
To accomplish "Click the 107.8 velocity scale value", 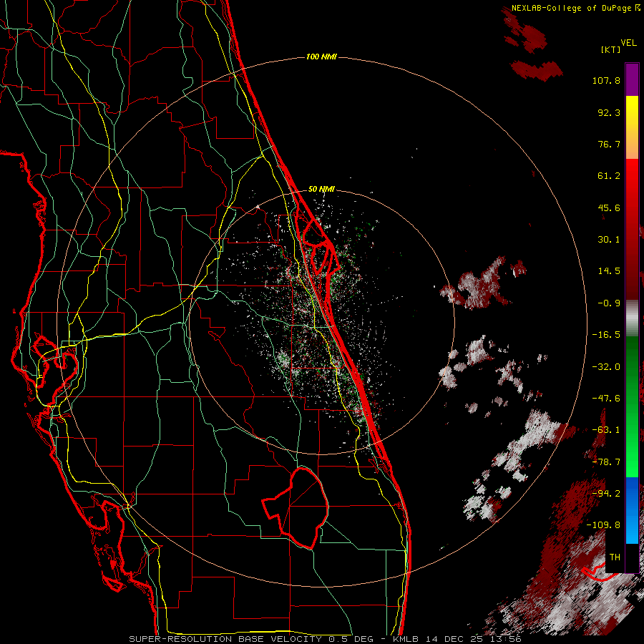I will tap(606, 80).
